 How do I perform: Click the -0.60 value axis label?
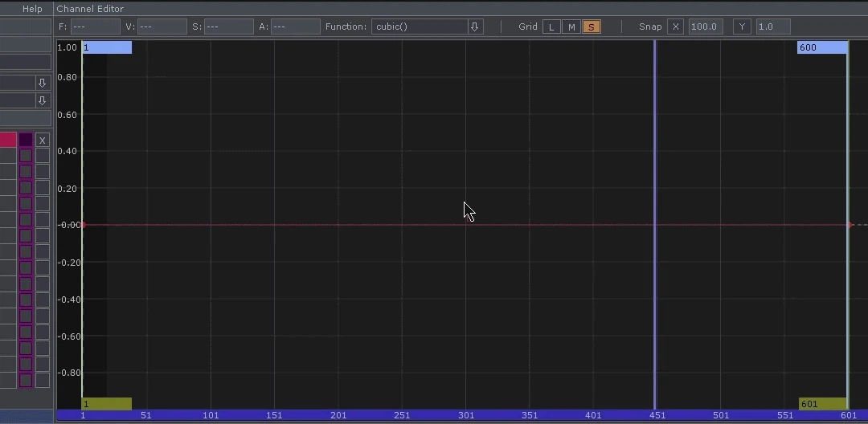click(69, 336)
